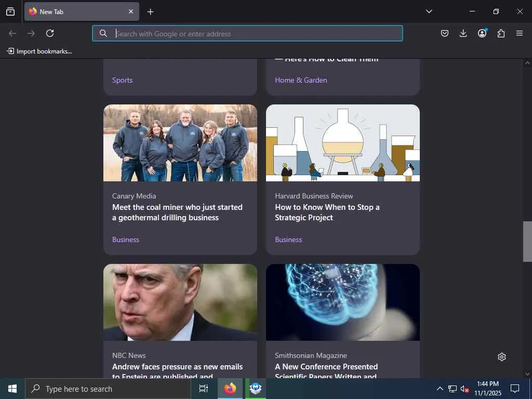The image size is (532, 399).
Task: Click the Canary Media source label
Action: [134, 196]
